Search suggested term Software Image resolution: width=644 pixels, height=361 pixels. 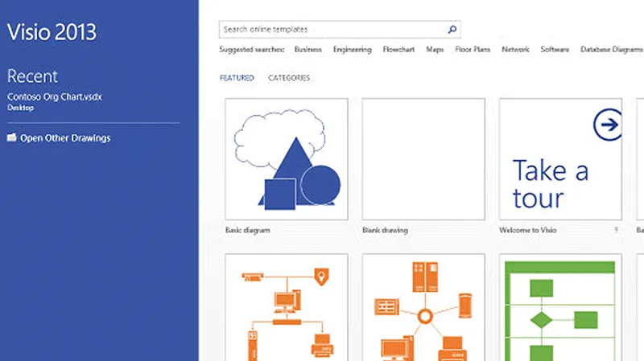[x=555, y=49]
